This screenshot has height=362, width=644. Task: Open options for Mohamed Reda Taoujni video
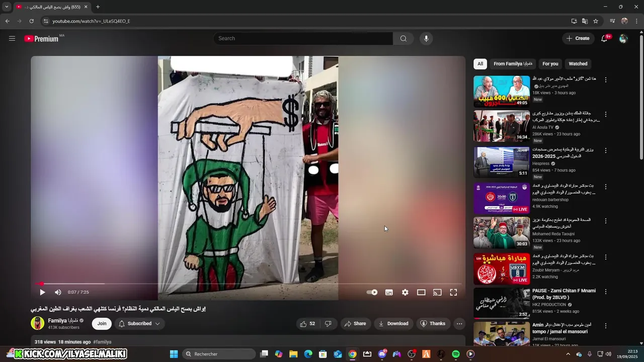click(605, 221)
